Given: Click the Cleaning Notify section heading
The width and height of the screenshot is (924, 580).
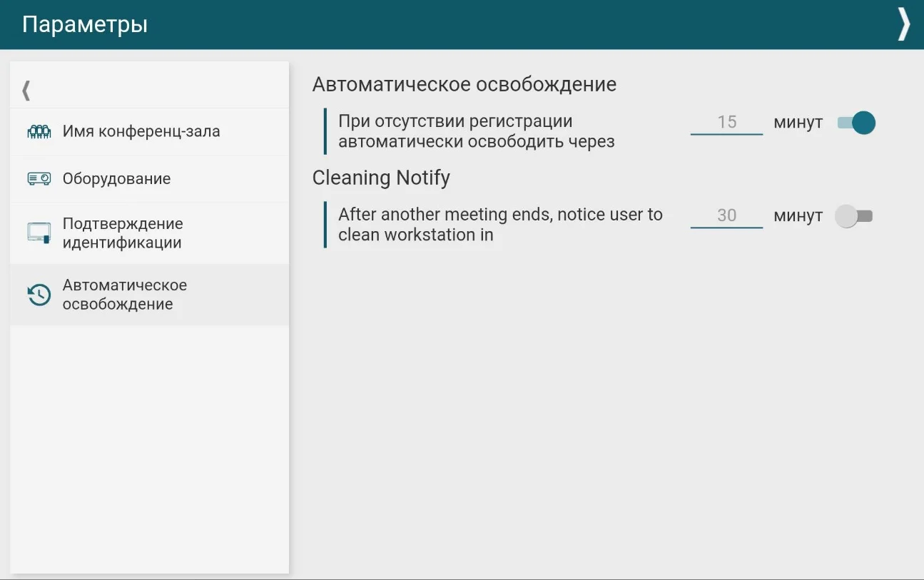Looking at the screenshot, I should click(x=381, y=178).
